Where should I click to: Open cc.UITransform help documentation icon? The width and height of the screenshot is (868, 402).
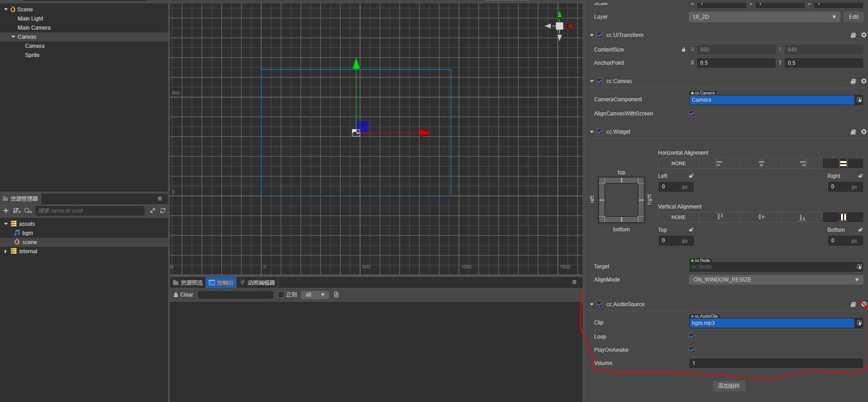(x=853, y=35)
